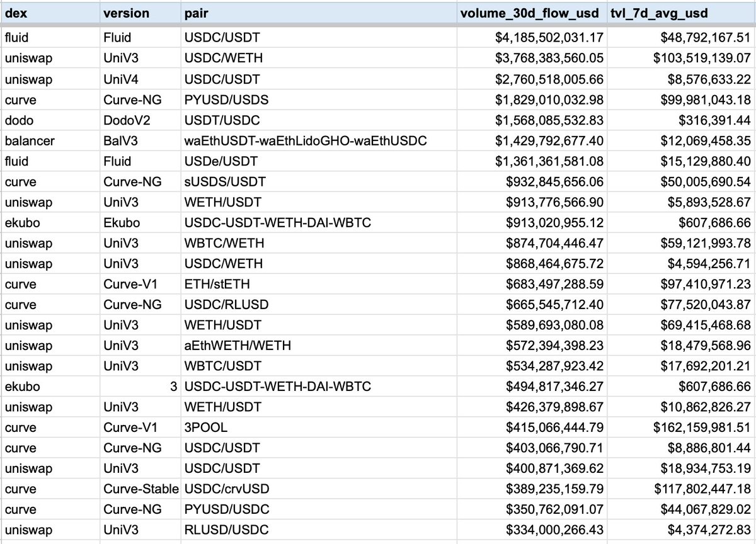Click the cell $1,429,792,677.40
This screenshot has height=544, width=756.
(533, 140)
